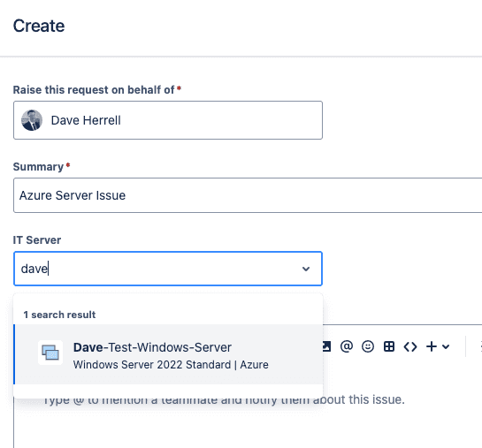Click the Dave Herrell name text
Image resolution: width=482 pixels, height=448 pixels.
[x=86, y=120]
